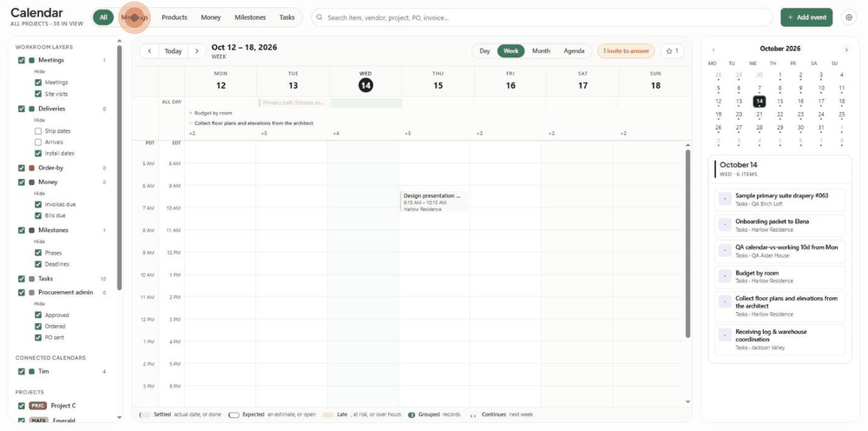Click the green color swatch beside Deliveries
868x431 pixels.
pos(32,109)
